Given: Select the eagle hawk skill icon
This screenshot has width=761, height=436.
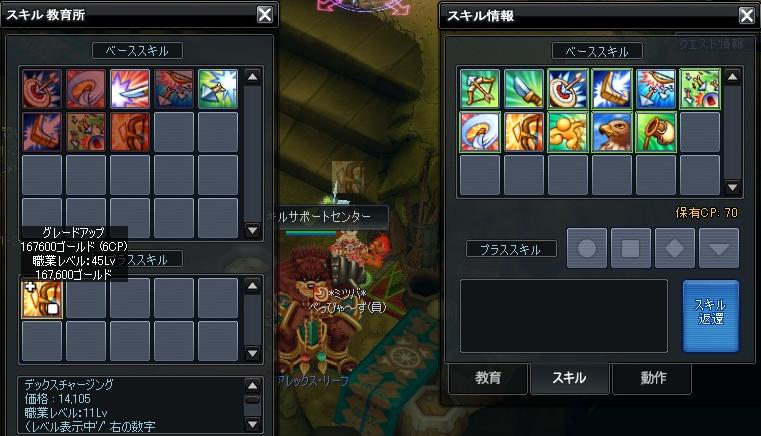Looking at the screenshot, I should click(x=612, y=132).
